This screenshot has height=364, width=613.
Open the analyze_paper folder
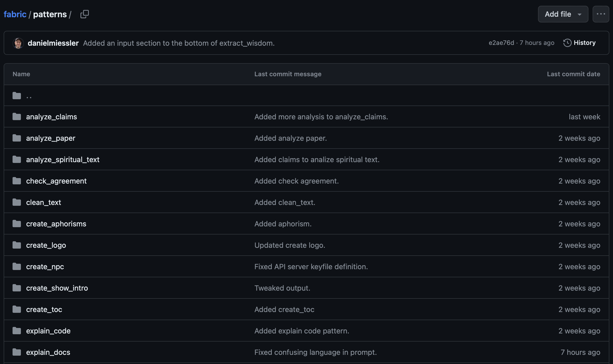tap(51, 138)
